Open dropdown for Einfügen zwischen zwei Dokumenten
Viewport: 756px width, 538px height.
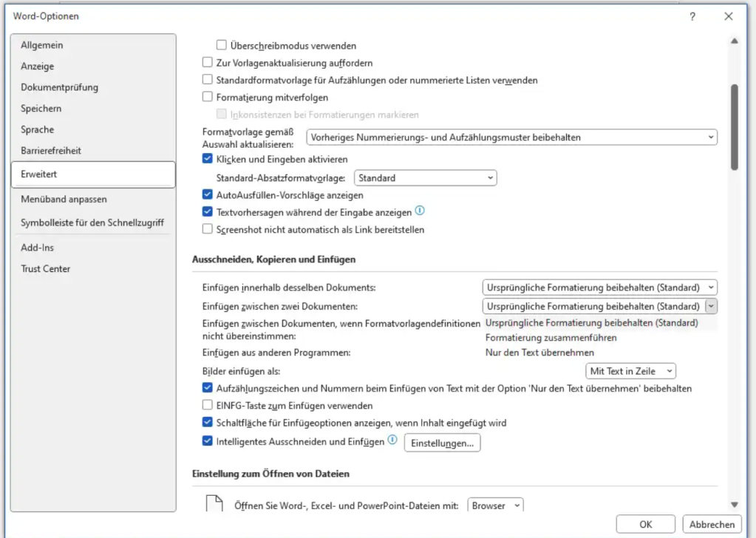pyautogui.click(x=709, y=305)
